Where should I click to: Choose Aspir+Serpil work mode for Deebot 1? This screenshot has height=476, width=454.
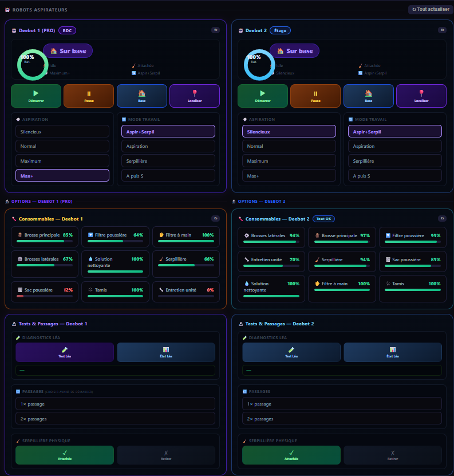tap(168, 131)
